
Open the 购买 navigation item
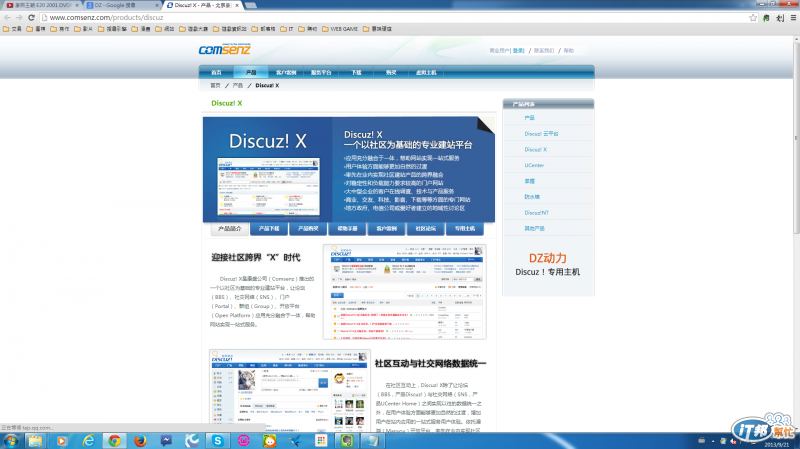pyautogui.click(x=391, y=72)
